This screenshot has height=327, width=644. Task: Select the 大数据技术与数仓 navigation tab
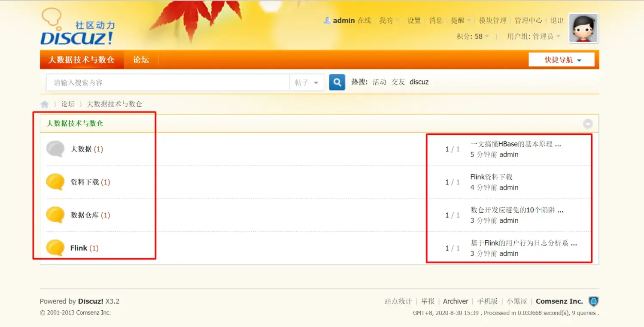click(x=82, y=59)
